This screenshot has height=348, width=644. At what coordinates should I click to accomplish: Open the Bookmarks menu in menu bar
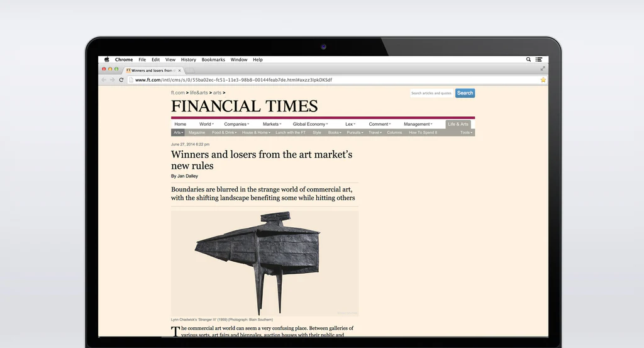pos(213,60)
